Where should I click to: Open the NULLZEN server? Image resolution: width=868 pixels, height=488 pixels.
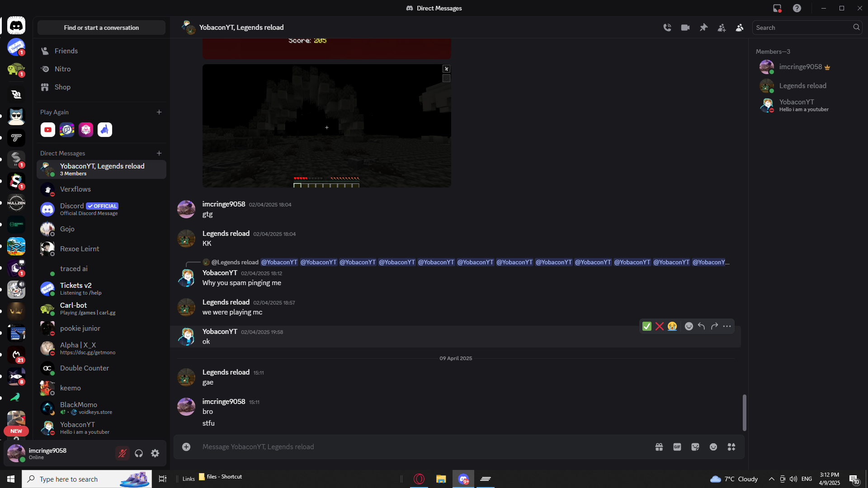pyautogui.click(x=16, y=203)
